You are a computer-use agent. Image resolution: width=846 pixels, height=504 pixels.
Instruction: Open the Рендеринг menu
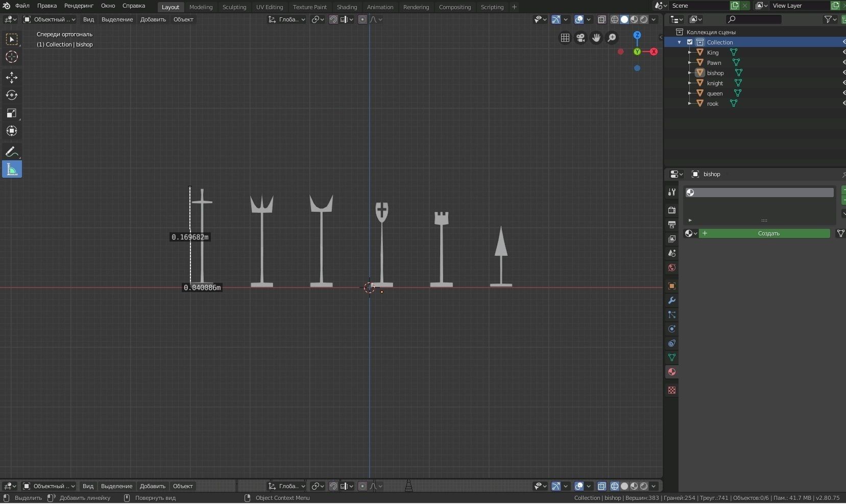point(79,6)
